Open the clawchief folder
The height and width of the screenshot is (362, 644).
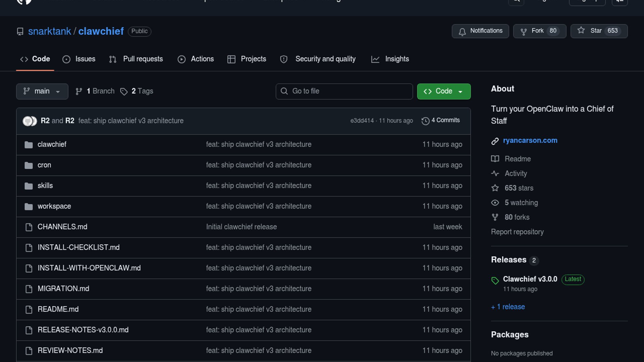click(52, 144)
